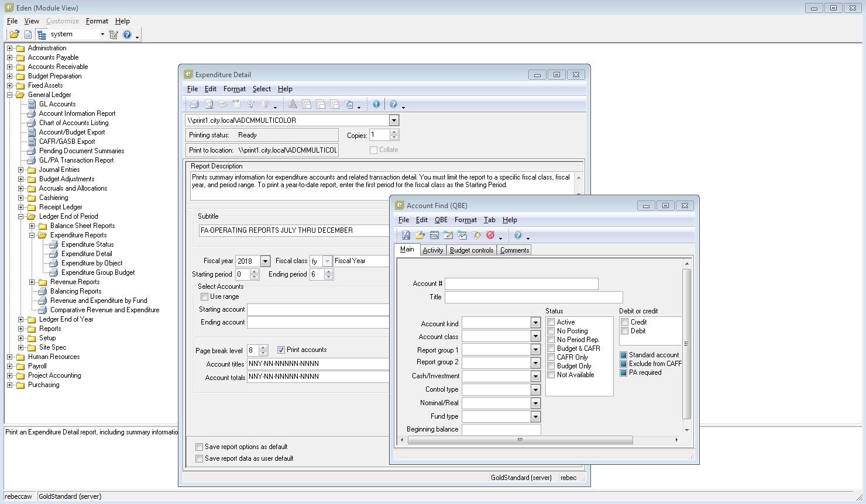Check the Active status checkbox
The width and height of the screenshot is (866, 504).
pyautogui.click(x=551, y=322)
